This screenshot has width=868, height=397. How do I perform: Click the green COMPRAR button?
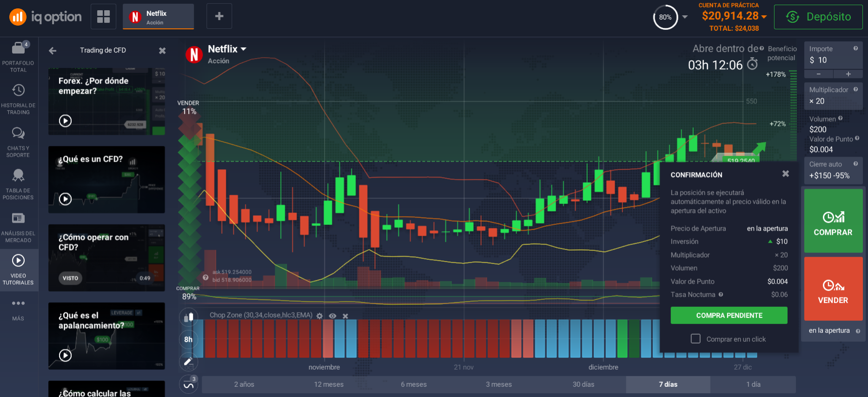(x=833, y=221)
